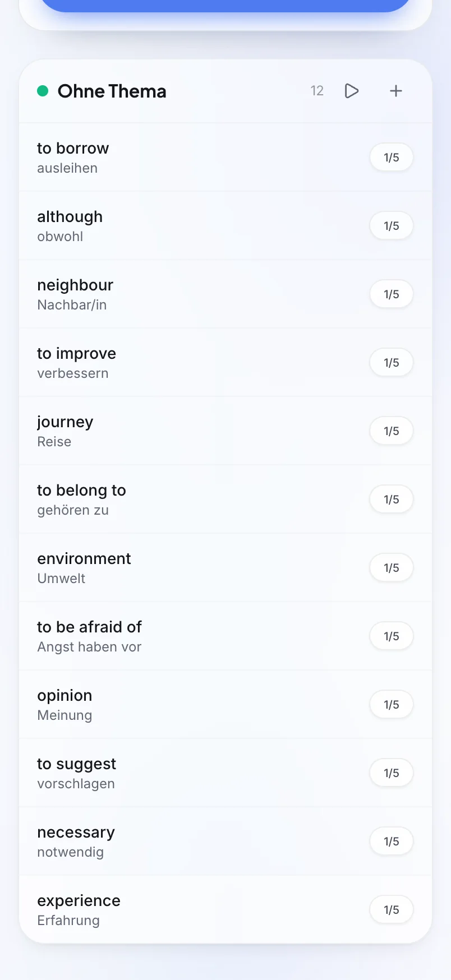Click the Ohne Thema section title
451x980 pixels.
pos(112,91)
